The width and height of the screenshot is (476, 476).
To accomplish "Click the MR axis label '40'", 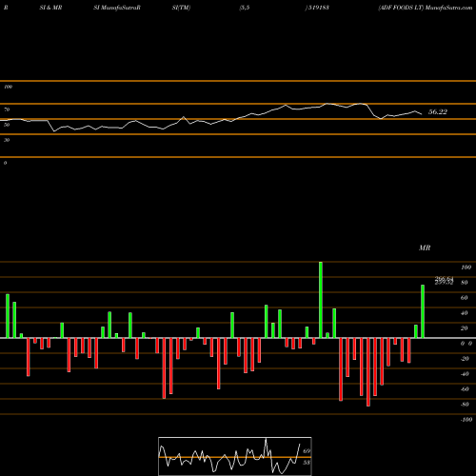I will tap(465, 313).
